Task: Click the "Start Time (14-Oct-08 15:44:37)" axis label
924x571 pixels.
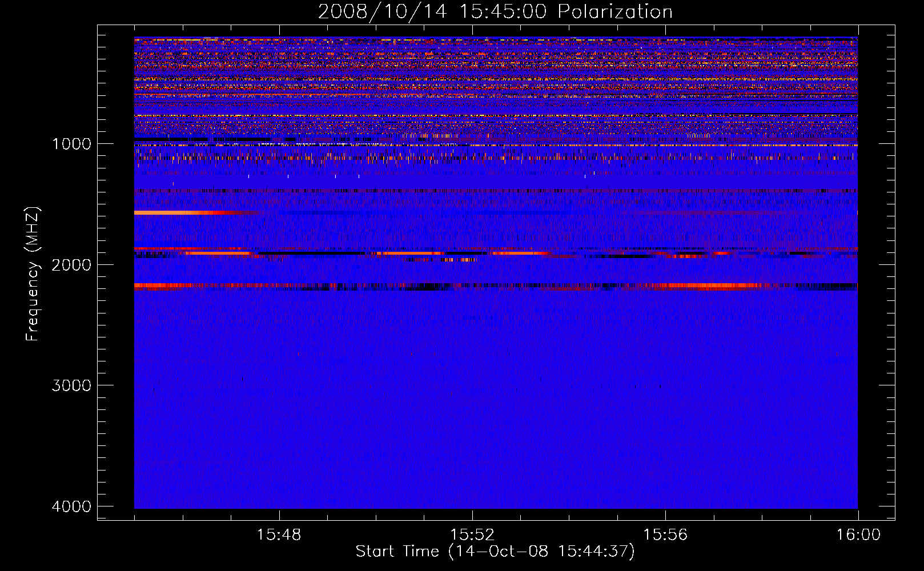Action: point(495,551)
